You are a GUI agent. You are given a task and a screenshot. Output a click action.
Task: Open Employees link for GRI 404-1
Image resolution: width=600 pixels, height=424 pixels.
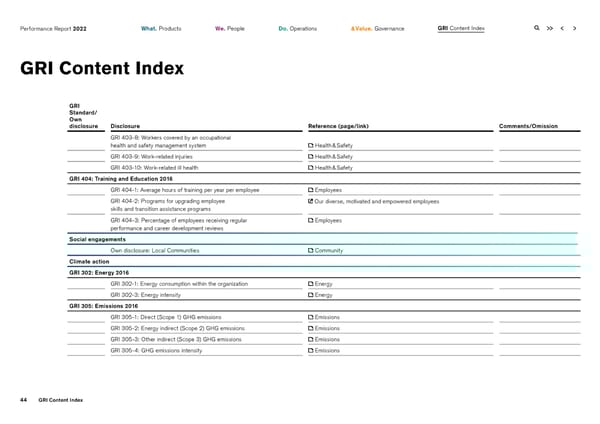point(328,190)
